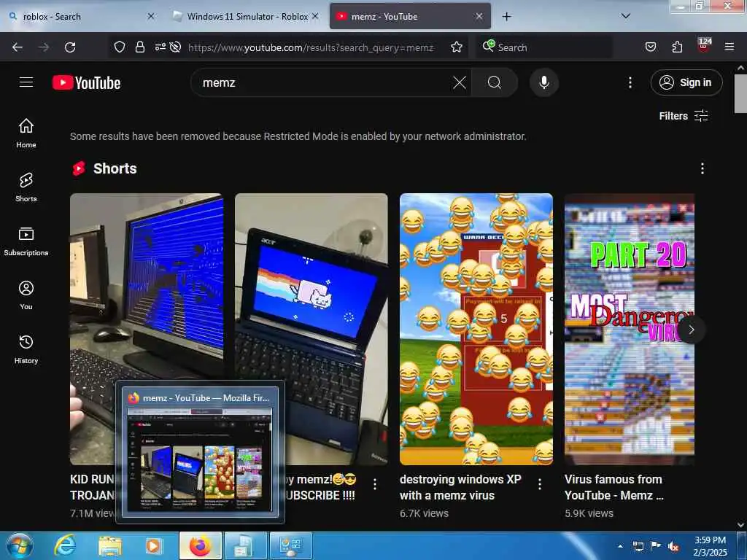Image resolution: width=747 pixels, height=560 pixels.
Task: Bookmark this page with star icon
Action: pyautogui.click(x=457, y=47)
